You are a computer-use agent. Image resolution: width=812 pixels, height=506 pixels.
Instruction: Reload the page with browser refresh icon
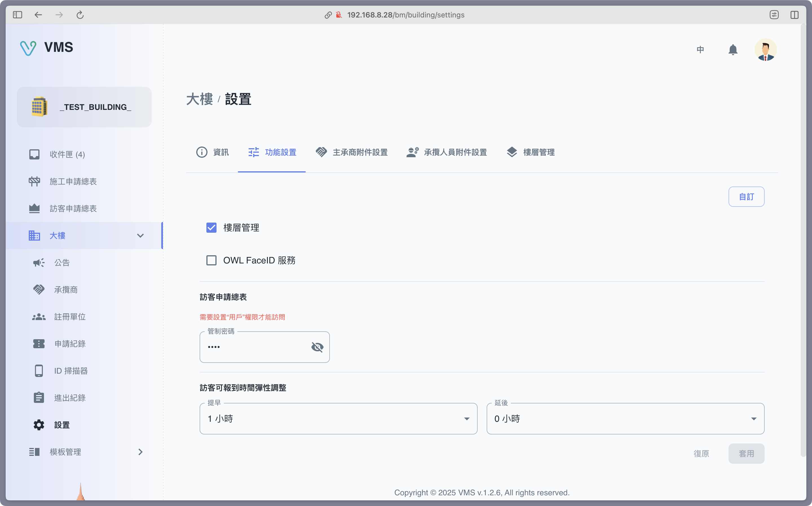(80, 15)
